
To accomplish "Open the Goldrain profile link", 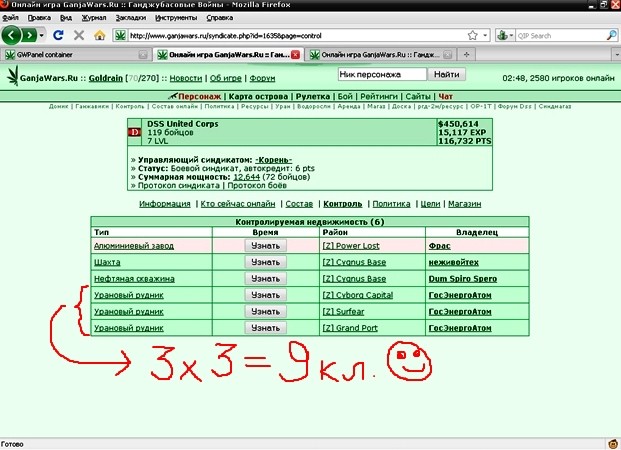I will coord(106,78).
